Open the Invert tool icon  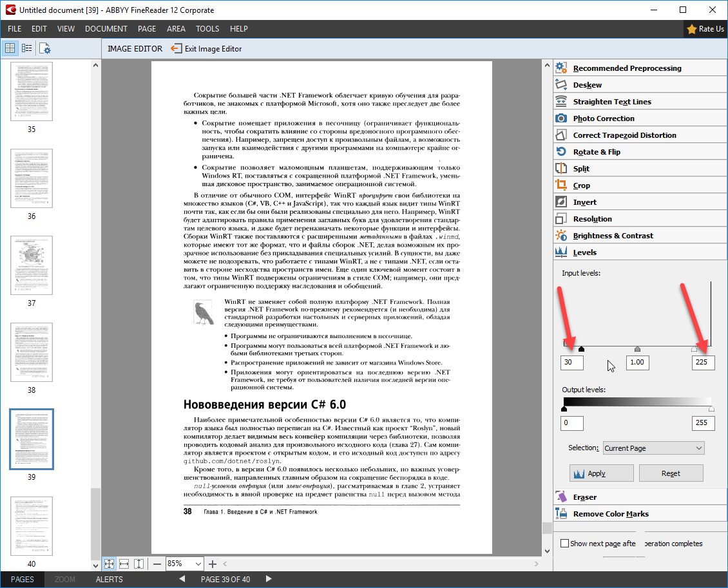tap(561, 202)
